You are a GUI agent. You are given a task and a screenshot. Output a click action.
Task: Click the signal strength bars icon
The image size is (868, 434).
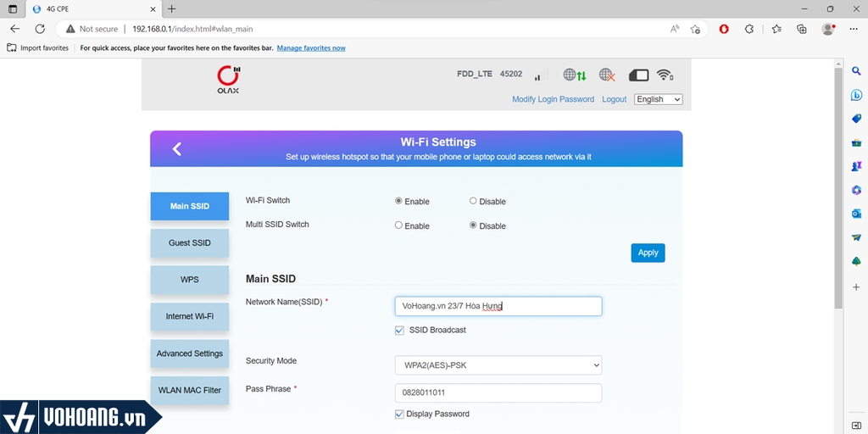541,75
